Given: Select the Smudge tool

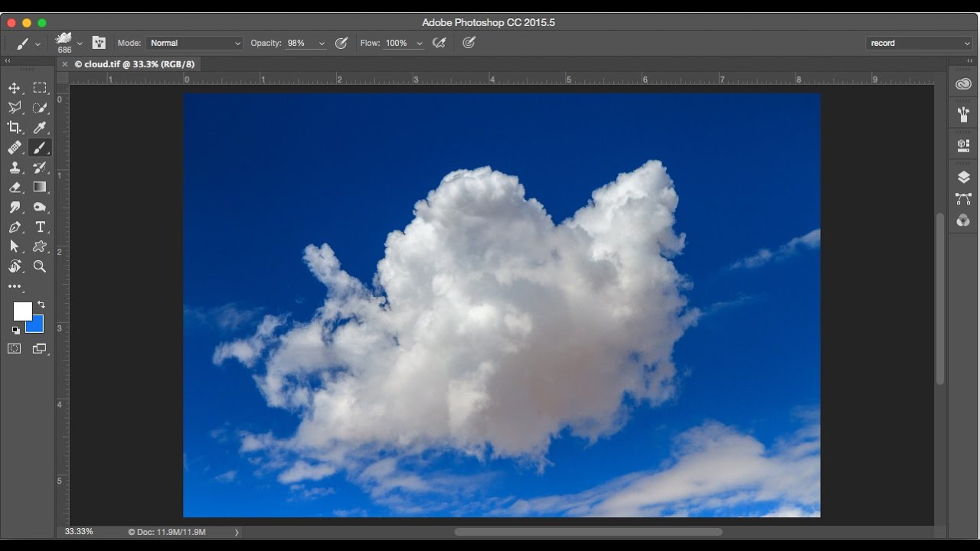Looking at the screenshot, I should pyautogui.click(x=15, y=207).
